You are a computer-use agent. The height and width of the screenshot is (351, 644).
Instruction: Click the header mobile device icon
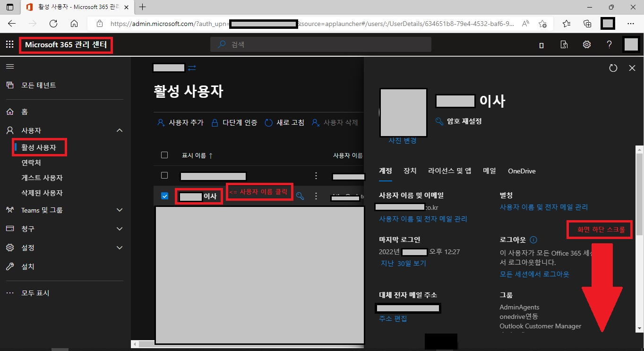[x=541, y=45]
